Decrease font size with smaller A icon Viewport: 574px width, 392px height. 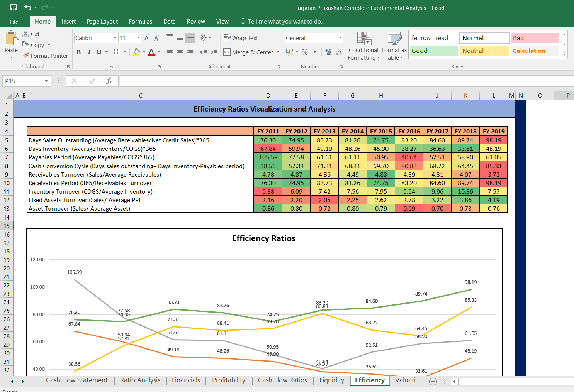156,38
